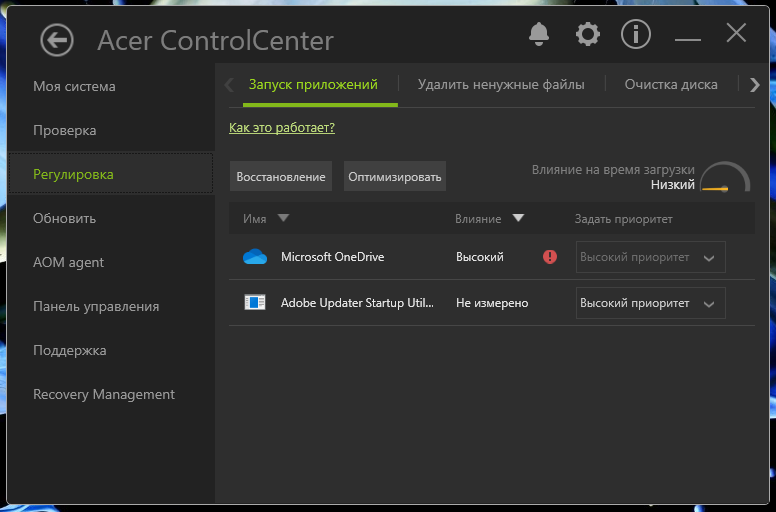Sort list by Имя arrow

[x=283, y=218]
